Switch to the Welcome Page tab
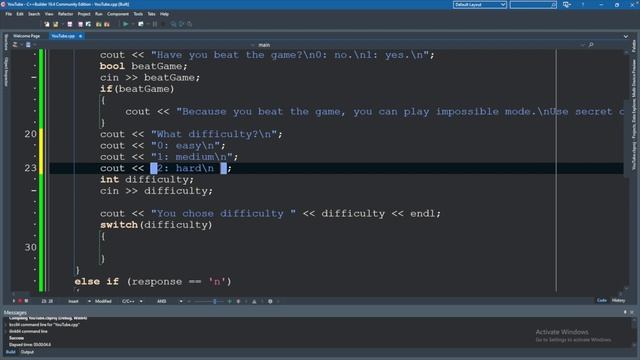Image resolution: width=640 pixels, height=360 pixels. 27,36
